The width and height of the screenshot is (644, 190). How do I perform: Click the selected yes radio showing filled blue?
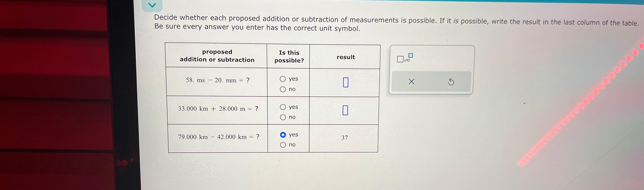pos(283,135)
